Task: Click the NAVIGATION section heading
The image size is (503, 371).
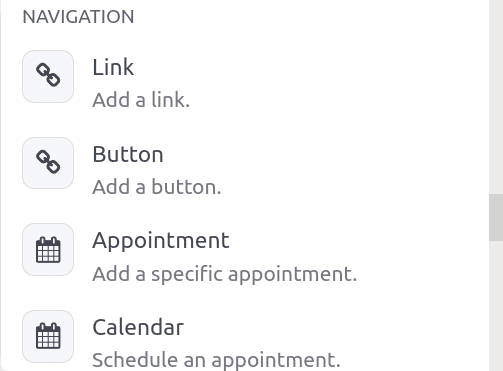Action: 78,17
